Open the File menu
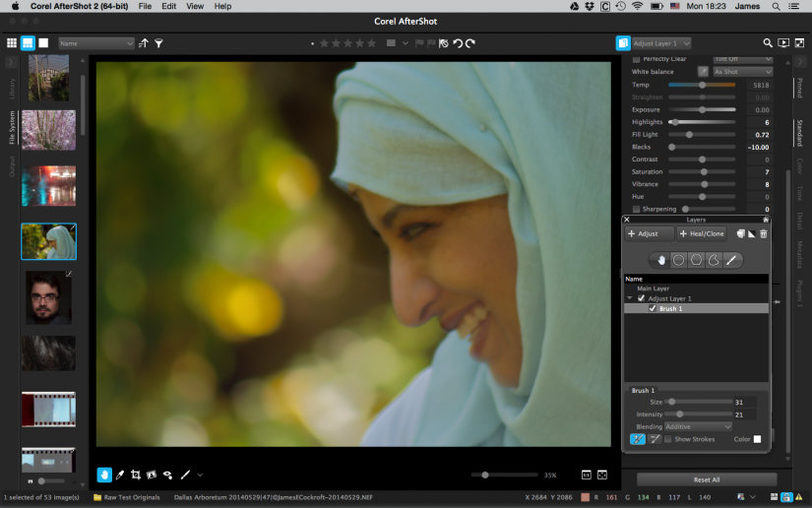The image size is (812, 508). pyautogui.click(x=145, y=6)
